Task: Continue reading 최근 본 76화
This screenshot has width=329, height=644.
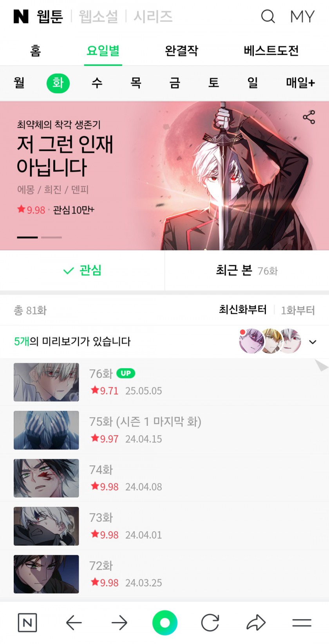Action: tap(247, 270)
